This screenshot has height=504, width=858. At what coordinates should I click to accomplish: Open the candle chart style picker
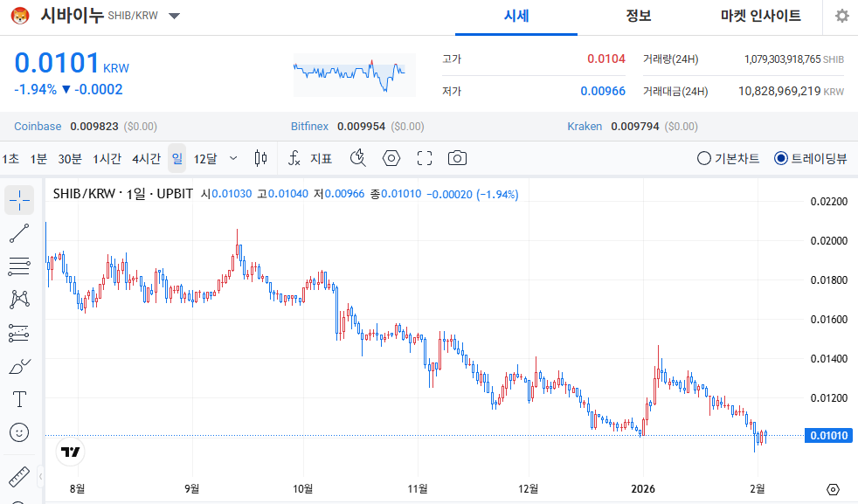coord(260,158)
